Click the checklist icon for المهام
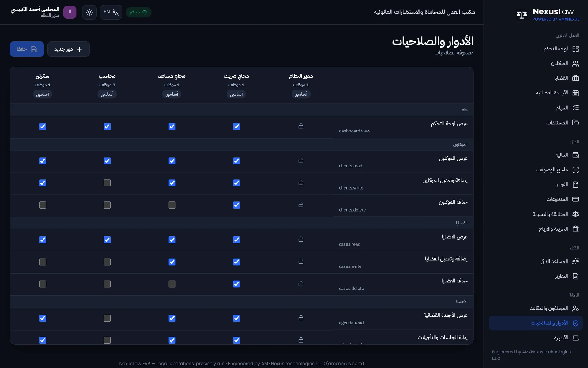 click(575, 108)
